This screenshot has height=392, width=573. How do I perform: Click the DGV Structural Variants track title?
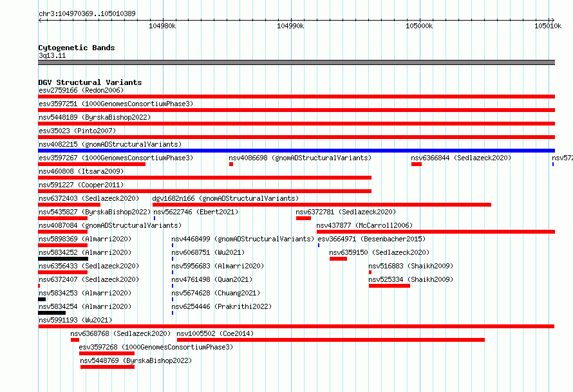pyautogui.click(x=90, y=82)
